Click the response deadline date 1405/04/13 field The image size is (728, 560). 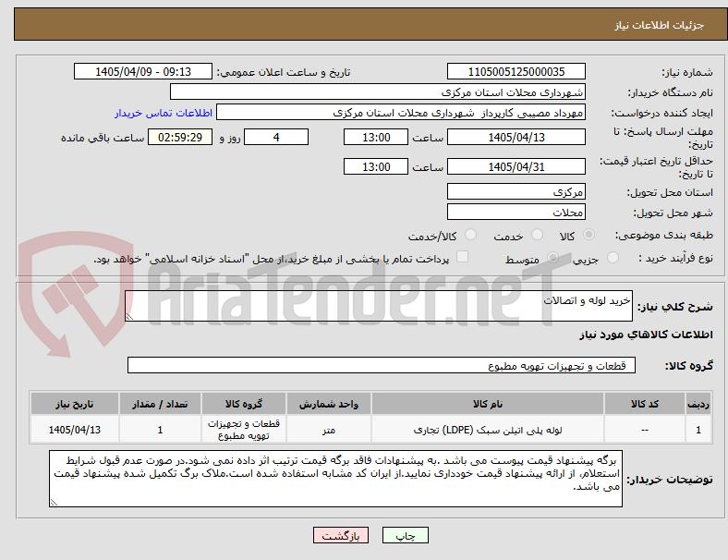[x=516, y=137]
